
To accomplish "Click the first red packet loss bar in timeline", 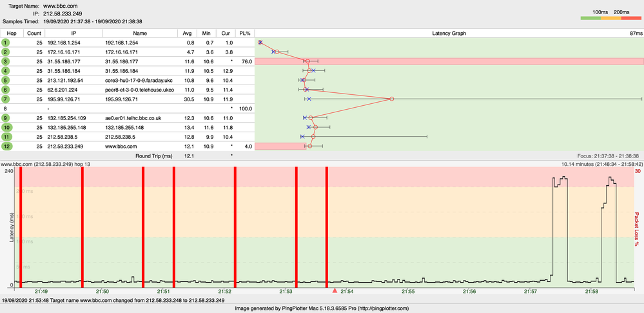I will (x=21, y=226).
